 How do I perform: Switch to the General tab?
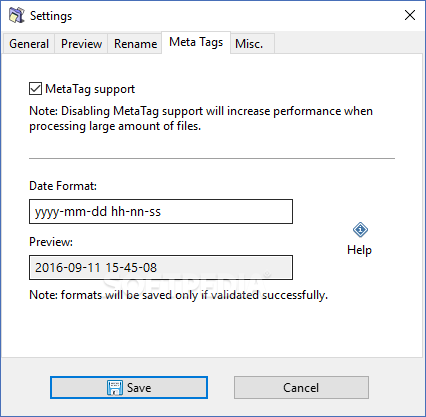pos(29,44)
